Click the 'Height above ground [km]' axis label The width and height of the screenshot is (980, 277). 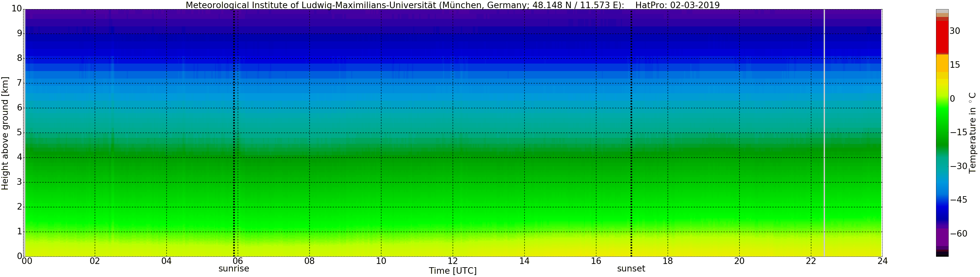pyautogui.click(x=5, y=133)
